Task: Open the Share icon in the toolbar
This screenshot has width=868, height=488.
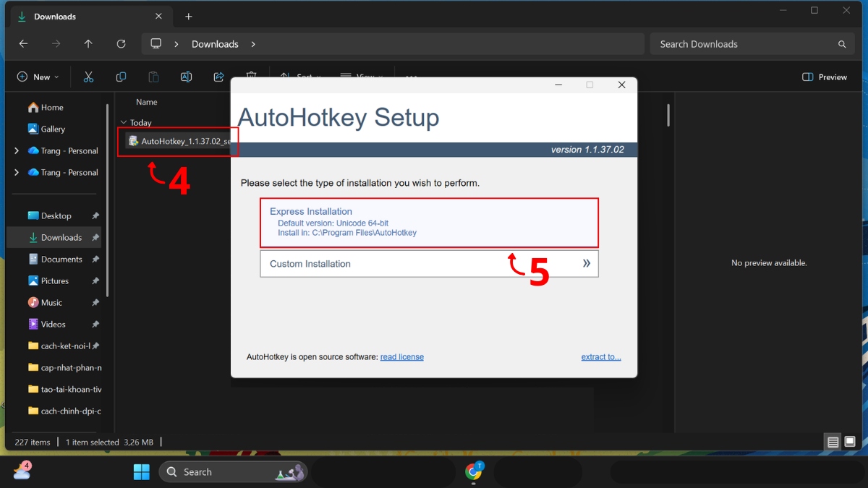Action: click(x=218, y=77)
